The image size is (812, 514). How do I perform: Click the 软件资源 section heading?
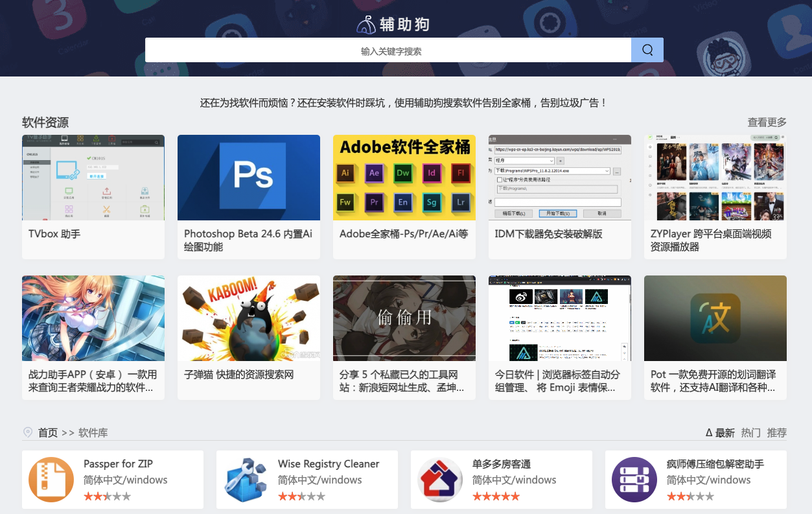45,123
